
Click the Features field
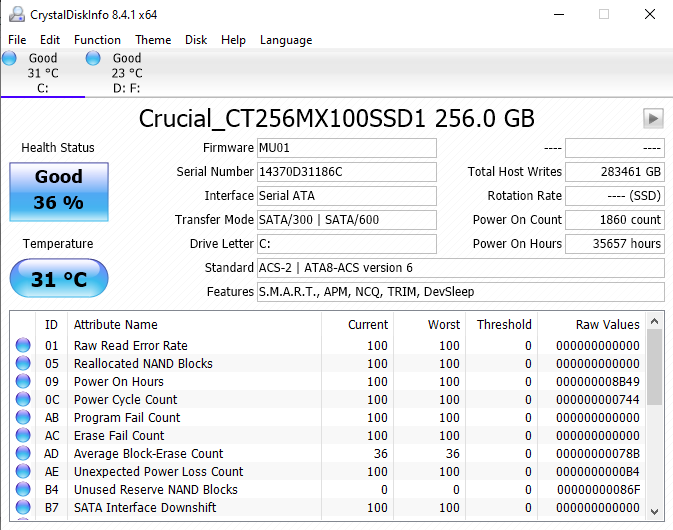[x=461, y=292]
